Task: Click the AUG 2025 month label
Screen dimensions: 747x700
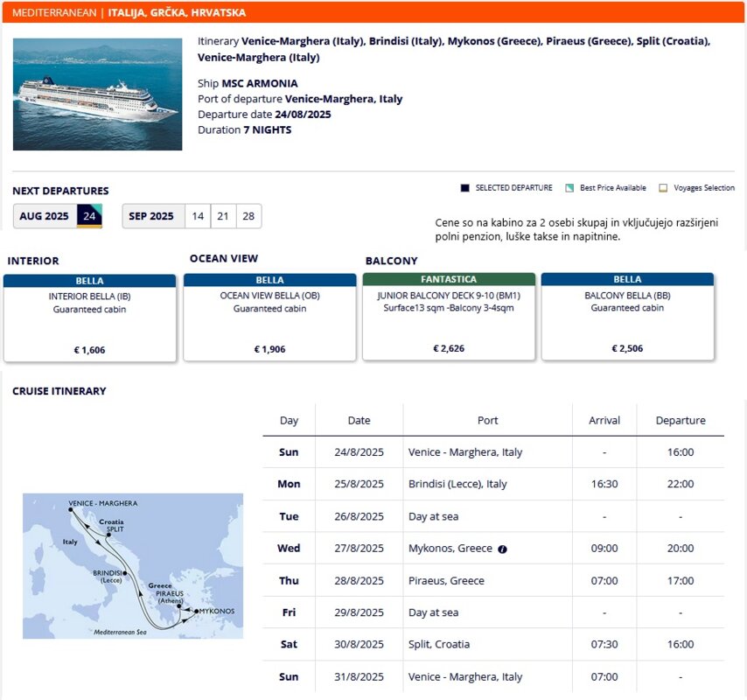Action: 45,216
